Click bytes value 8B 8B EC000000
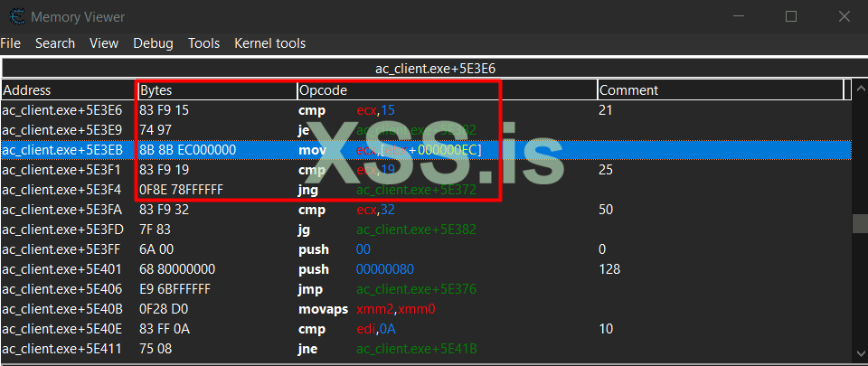Screen dimensions: 868x366 pos(188,150)
